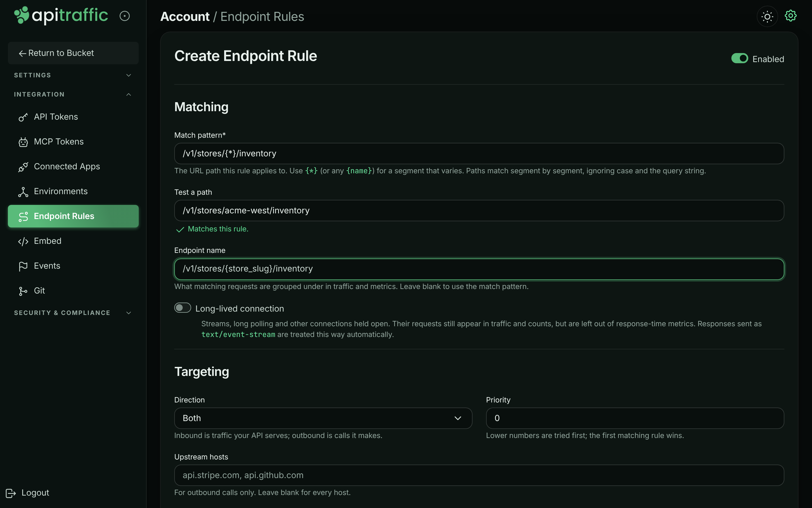The height and width of the screenshot is (508, 812).
Task: Select the active Endpoint Rules item
Action: tap(73, 216)
